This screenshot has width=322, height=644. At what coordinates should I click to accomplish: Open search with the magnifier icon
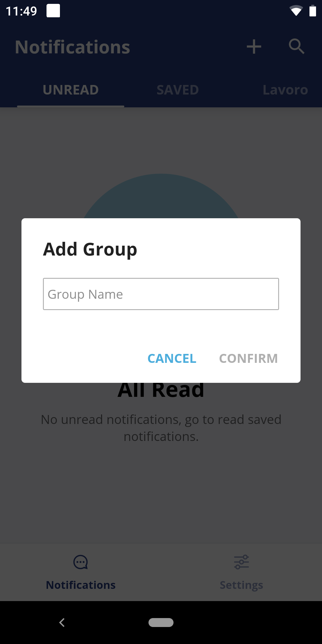[x=296, y=47]
